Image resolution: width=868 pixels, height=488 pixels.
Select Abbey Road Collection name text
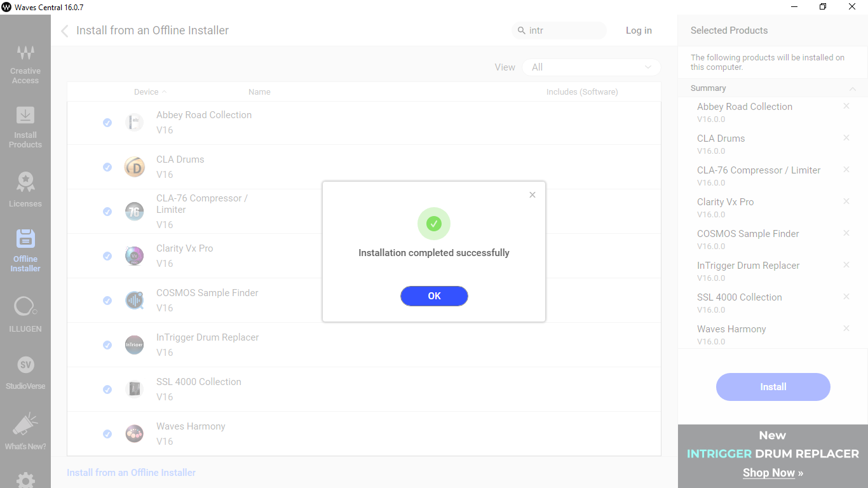[x=204, y=115]
